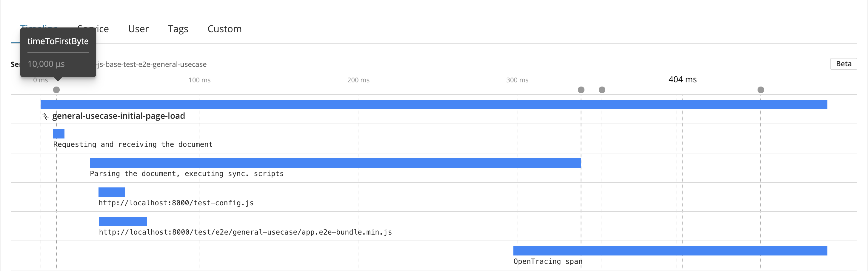Click the test-config.js span bar

(x=112, y=192)
